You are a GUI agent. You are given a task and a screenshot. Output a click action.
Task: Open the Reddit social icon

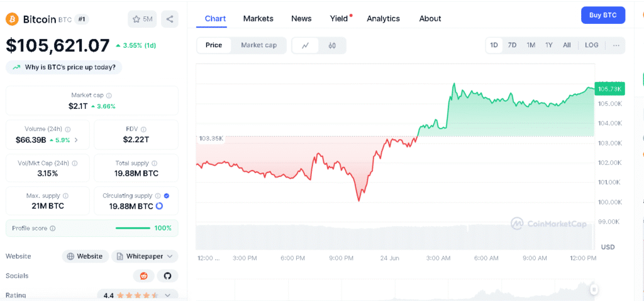click(144, 276)
